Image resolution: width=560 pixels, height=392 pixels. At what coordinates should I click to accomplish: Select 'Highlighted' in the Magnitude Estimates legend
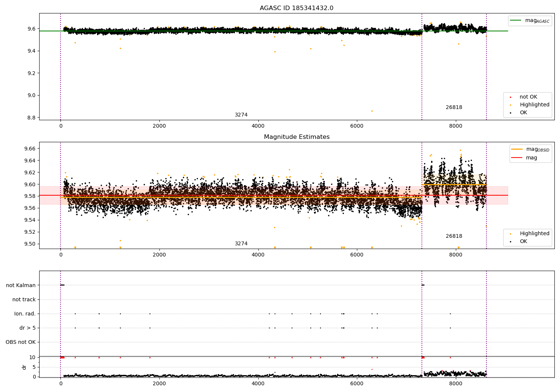point(534,234)
